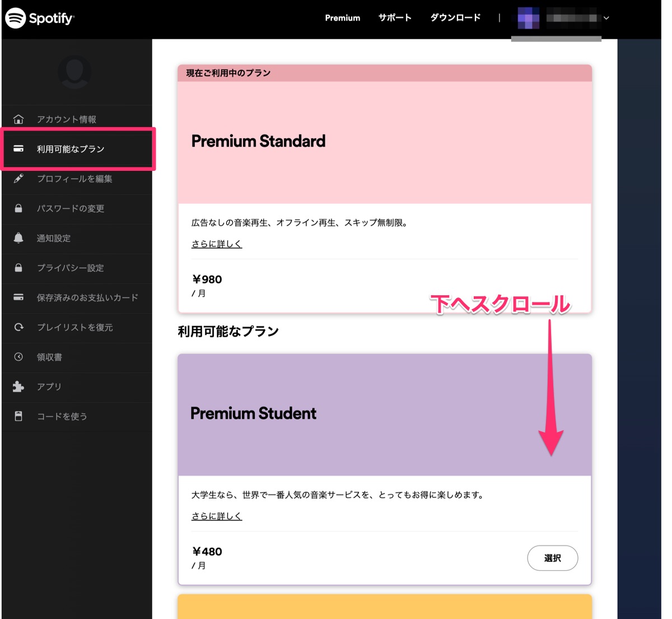
Task: Click the card icon beside 利用可能なプラン
Action: pyautogui.click(x=18, y=149)
